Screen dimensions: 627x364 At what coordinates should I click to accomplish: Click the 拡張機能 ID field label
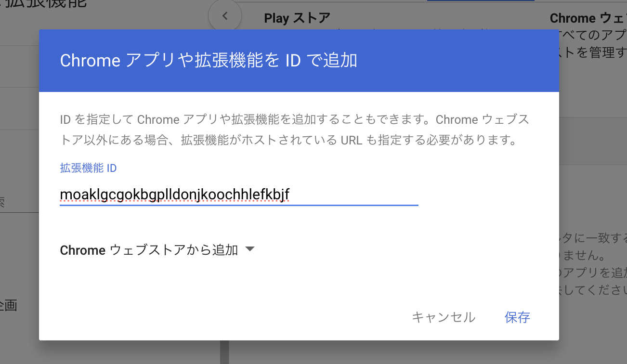(88, 168)
